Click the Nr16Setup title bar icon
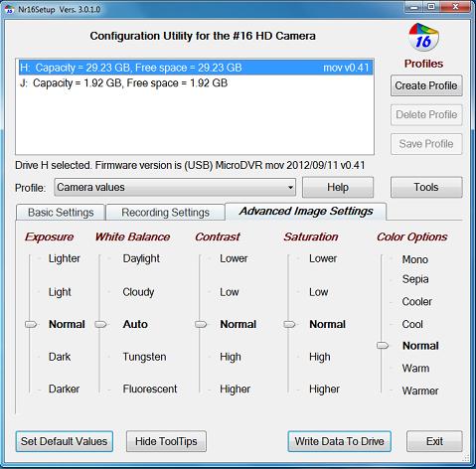 pyautogui.click(x=10, y=9)
